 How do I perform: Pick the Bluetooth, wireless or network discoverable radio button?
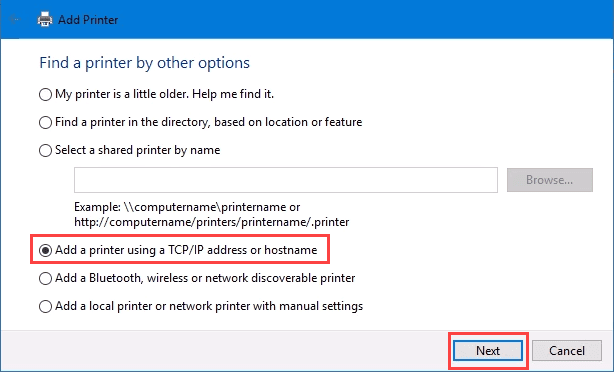(x=45, y=278)
